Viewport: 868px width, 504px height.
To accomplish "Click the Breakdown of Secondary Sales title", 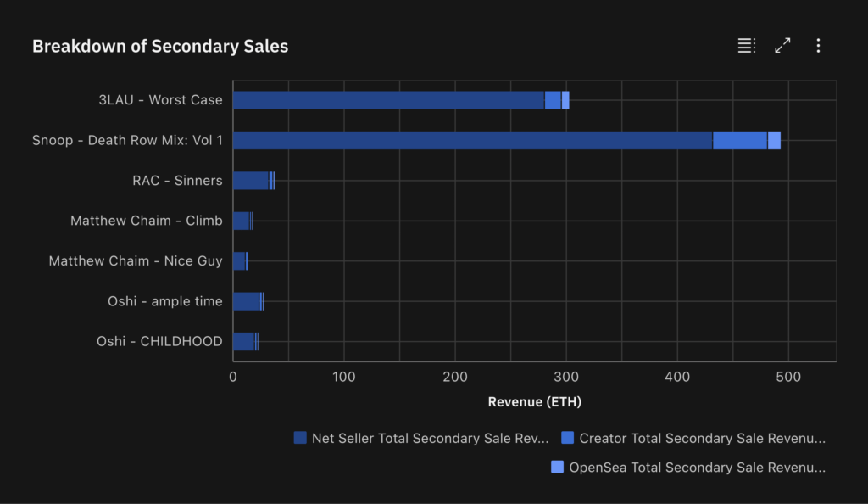I will point(160,47).
